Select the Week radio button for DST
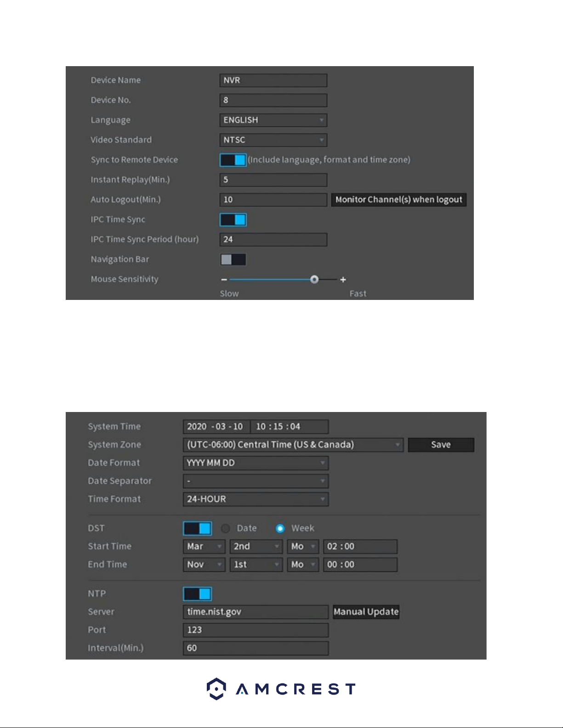The height and width of the screenshot is (728, 563). coord(280,529)
